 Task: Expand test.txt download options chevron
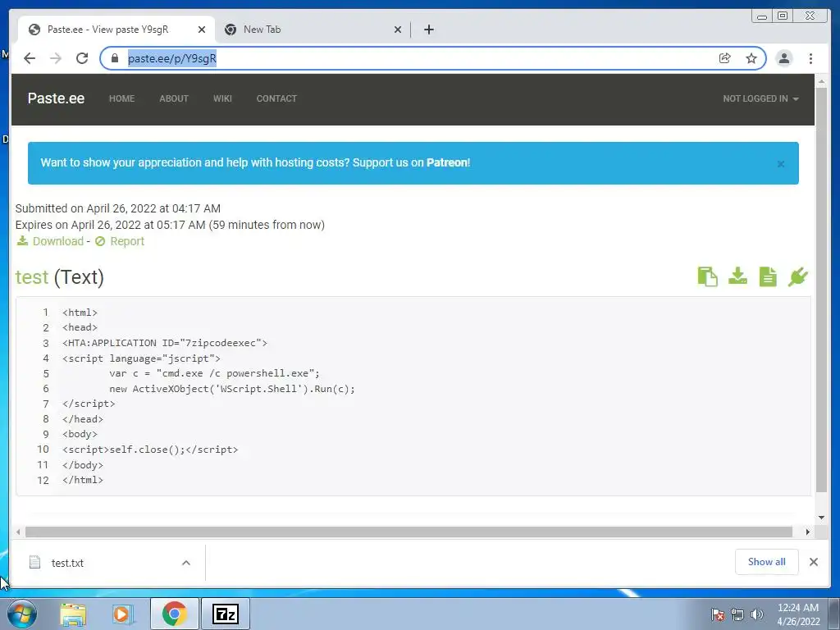pyautogui.click(x=186, y=563)
